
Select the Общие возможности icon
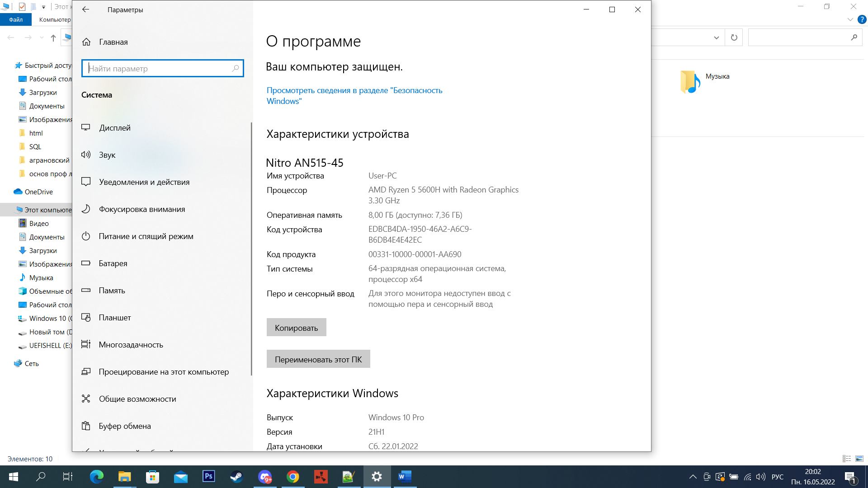(86, 399)
